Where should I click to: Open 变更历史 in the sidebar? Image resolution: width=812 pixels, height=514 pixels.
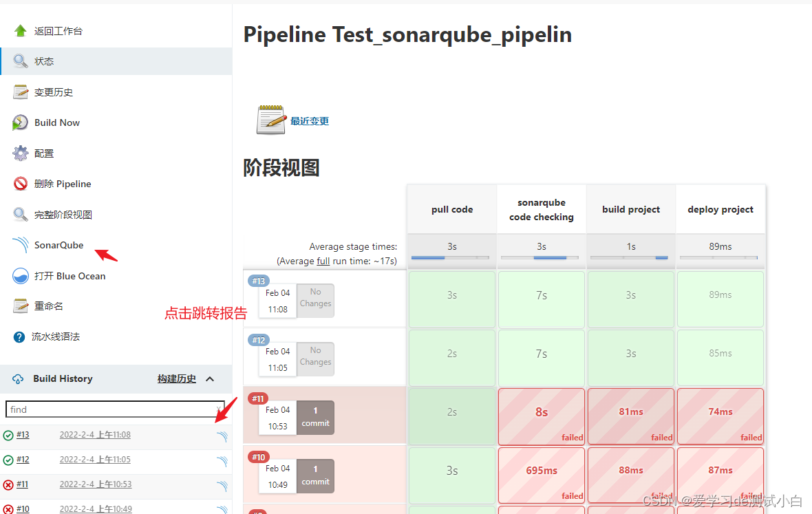click(53, 92)
